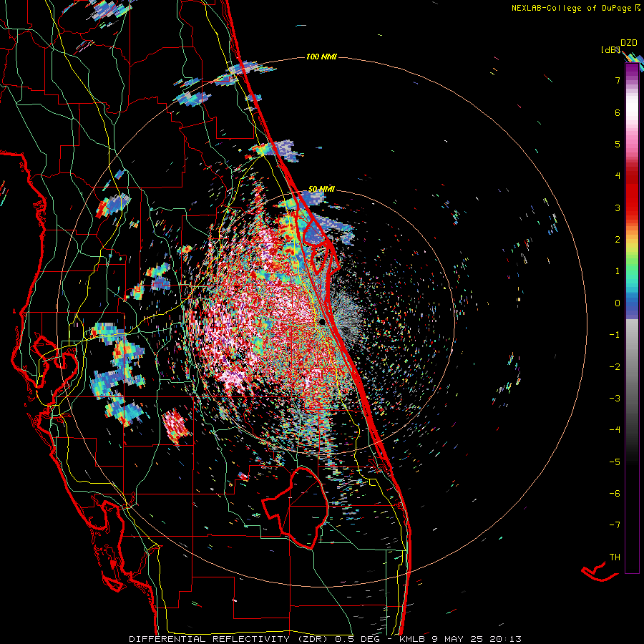This screenshot has height=644, width=644.
Task: Click the Differential Reflectivity caption at the bottom
Action: pyautogui.click(x=326, y=639)
